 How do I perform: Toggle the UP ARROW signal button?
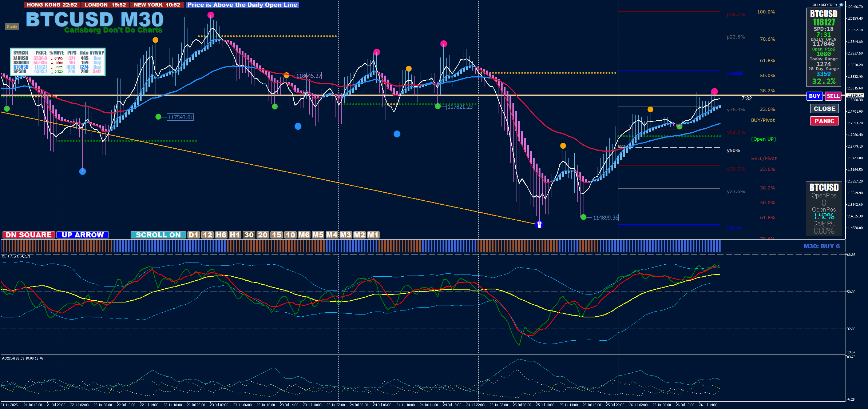(83, 235)
